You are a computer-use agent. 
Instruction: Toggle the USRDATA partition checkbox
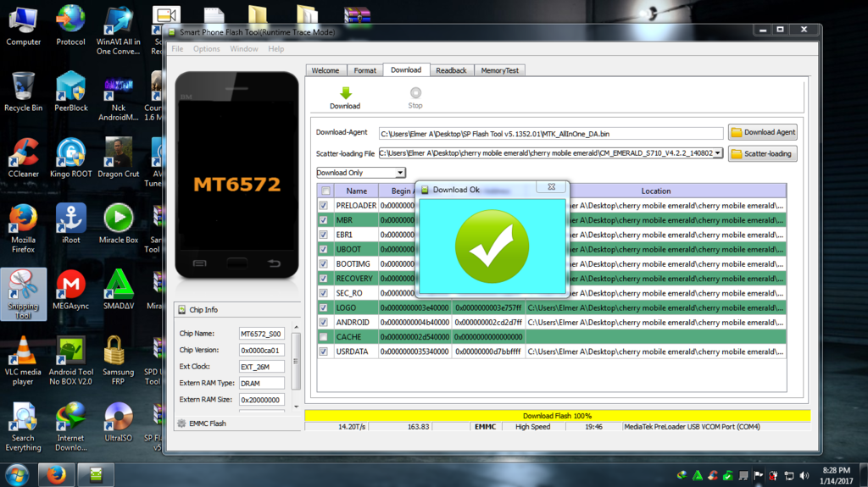pyautogui.click(x=324, y=351)
